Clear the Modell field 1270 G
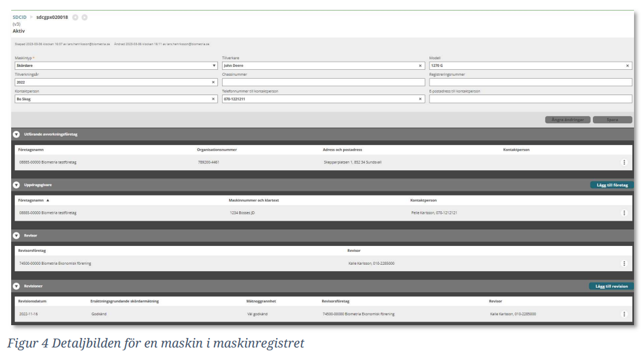Image resolution: width=644 pixels, height=358 pixels. [628, 66]
